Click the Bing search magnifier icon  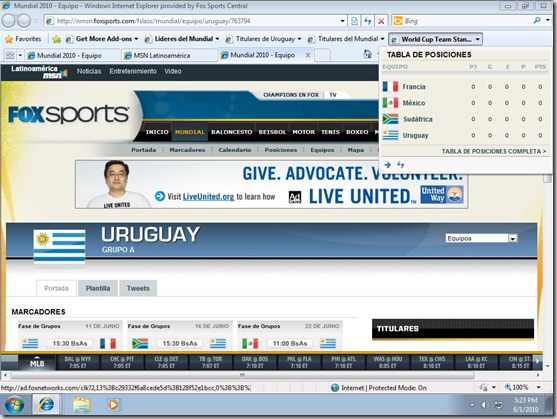click(537, 21)
